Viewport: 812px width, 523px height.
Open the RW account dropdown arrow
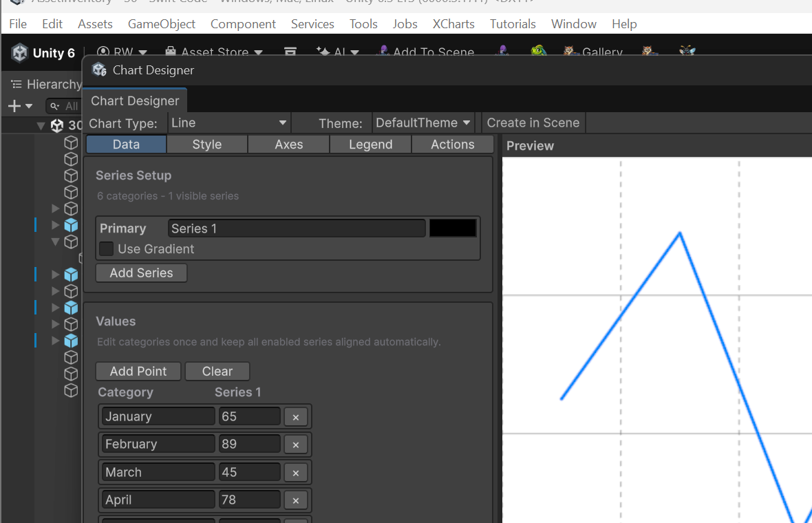coord(143,52)
